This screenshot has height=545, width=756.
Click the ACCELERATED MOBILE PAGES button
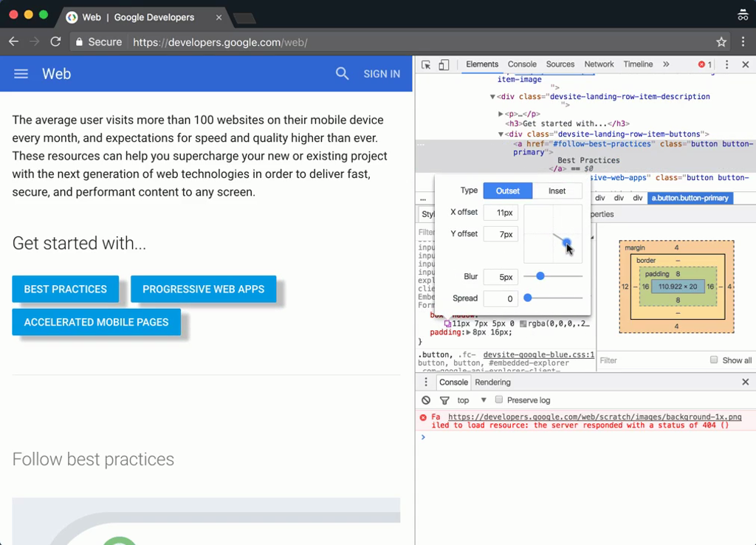[97, 322]
